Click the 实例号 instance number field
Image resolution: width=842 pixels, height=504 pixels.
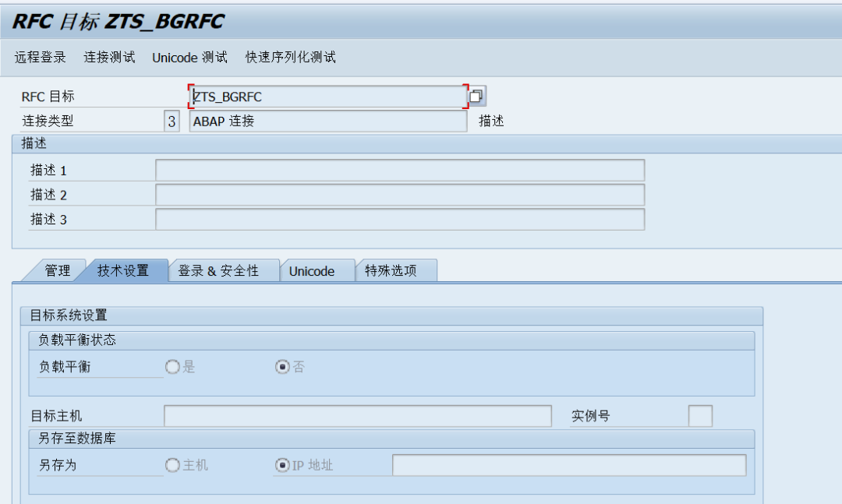click(x=700, y=415)
